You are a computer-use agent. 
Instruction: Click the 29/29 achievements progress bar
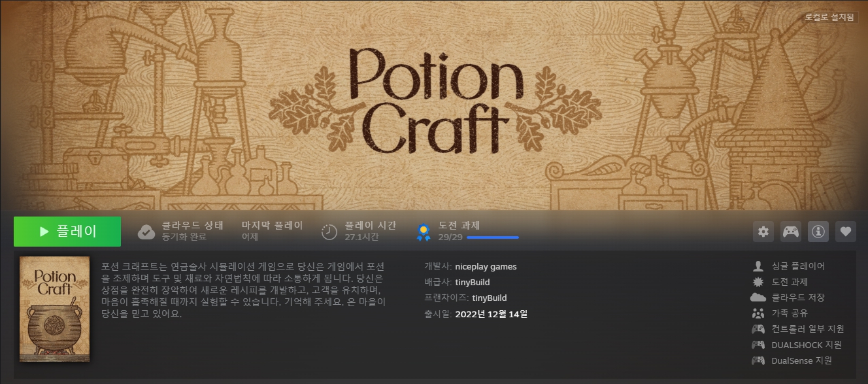(x=493, y=237)
